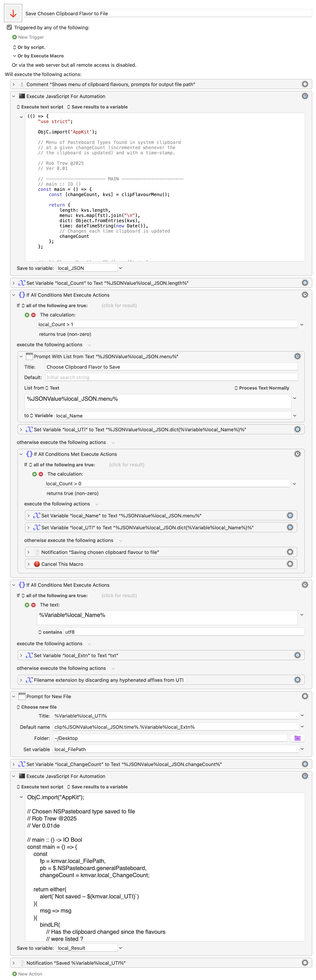
Task: Open 'Execute text script' popup in first JavaScript action
Action: point(40,107)
